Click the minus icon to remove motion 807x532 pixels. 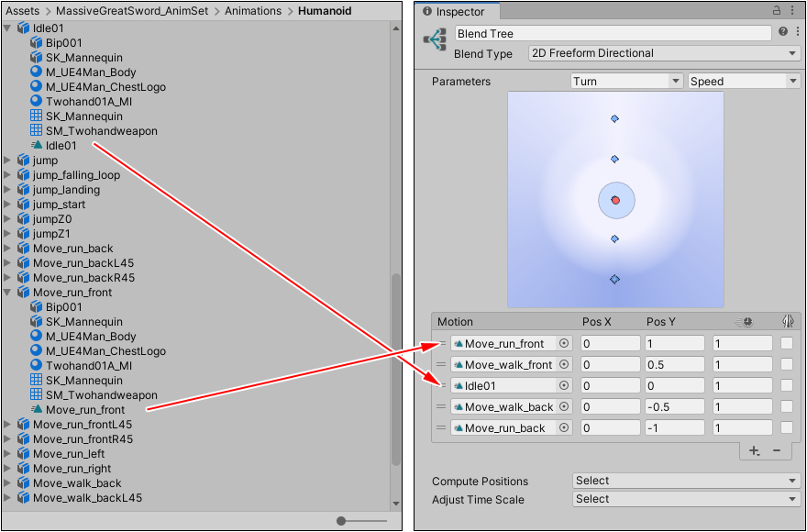(x=777, y=450)
